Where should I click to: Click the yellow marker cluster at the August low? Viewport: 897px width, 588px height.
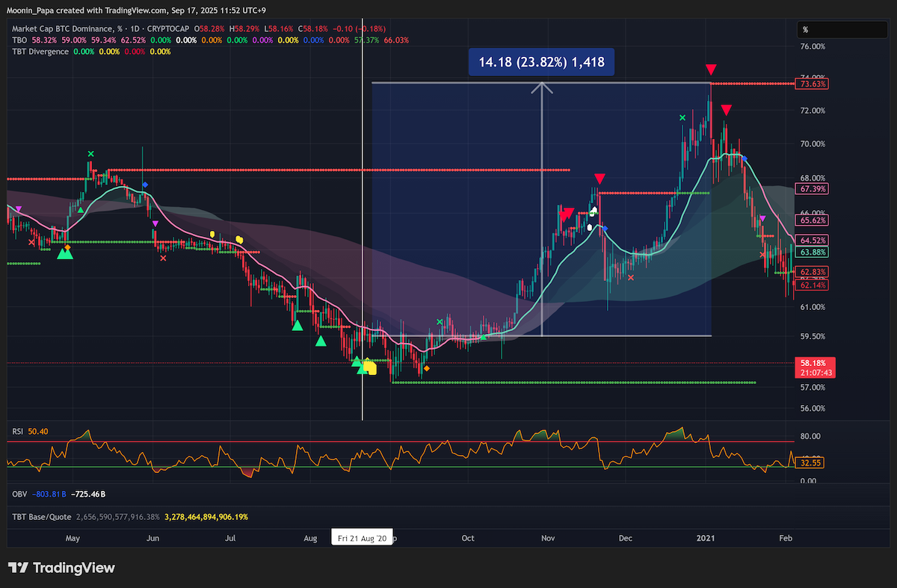(369, 367)
